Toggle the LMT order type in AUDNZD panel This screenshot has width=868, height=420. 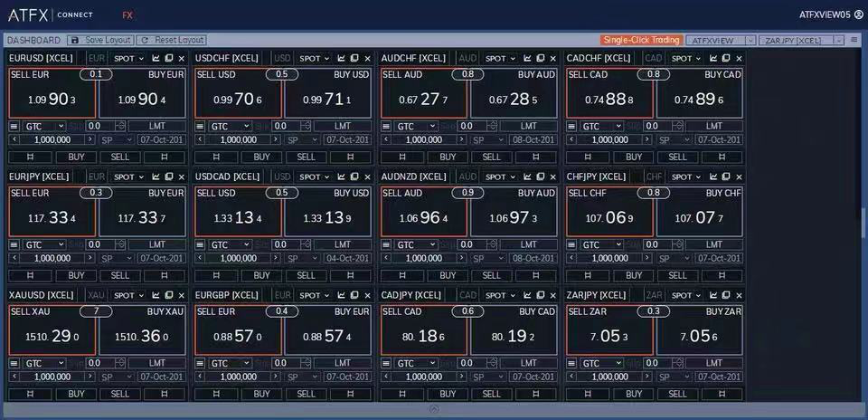point(529,245)
